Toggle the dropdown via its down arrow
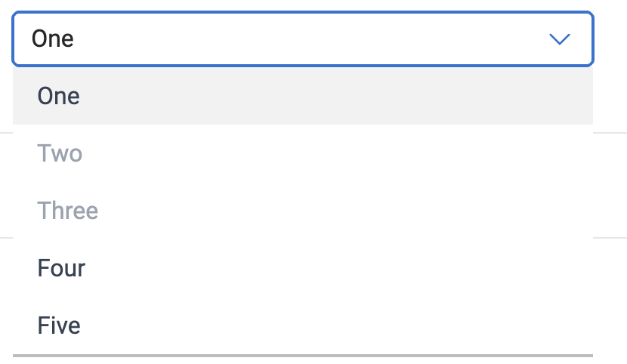627x364 pixels. point(559,39)
